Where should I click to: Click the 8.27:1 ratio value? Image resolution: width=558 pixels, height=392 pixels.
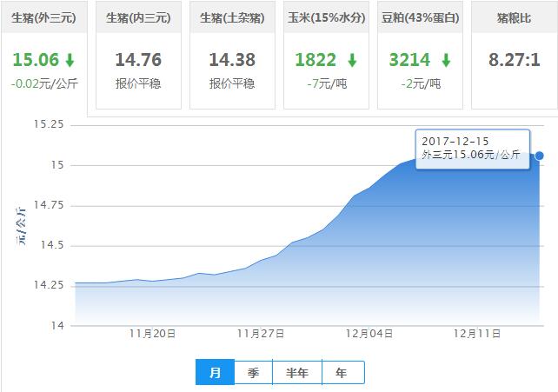pos(515,60)
